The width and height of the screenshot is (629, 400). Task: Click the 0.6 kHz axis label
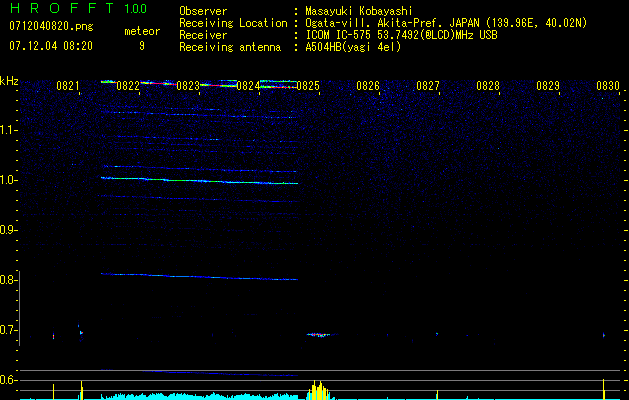[x=9, y=380]
